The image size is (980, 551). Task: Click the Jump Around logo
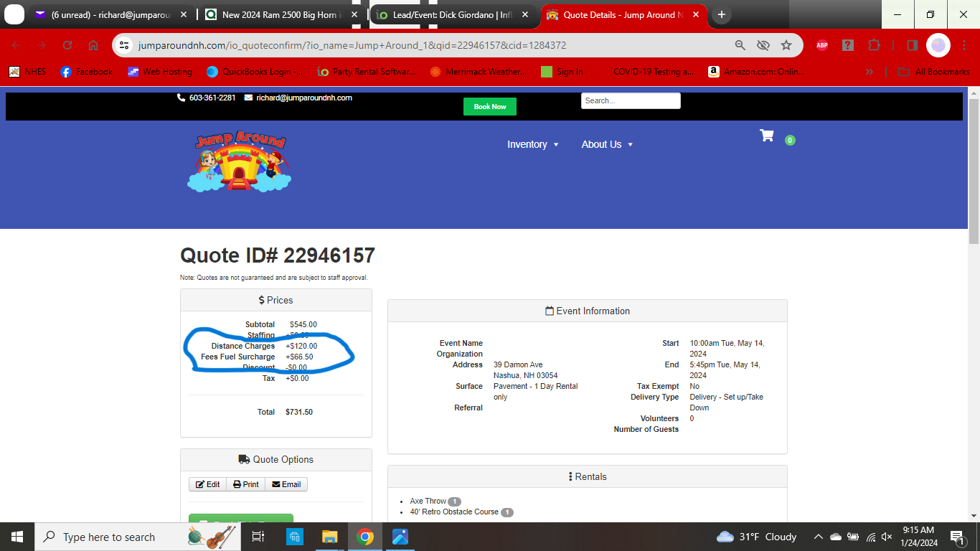click(x=239, y=162)
